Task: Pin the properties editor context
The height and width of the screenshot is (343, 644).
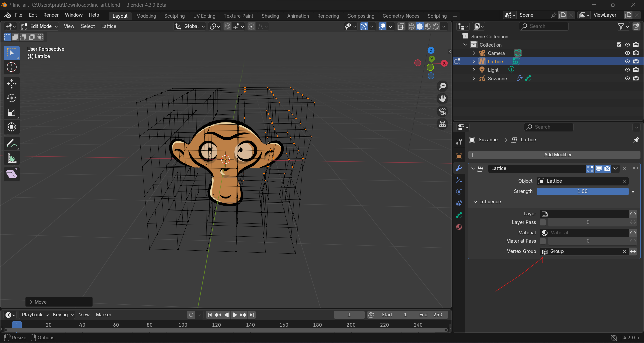Action: click(636, 140)
